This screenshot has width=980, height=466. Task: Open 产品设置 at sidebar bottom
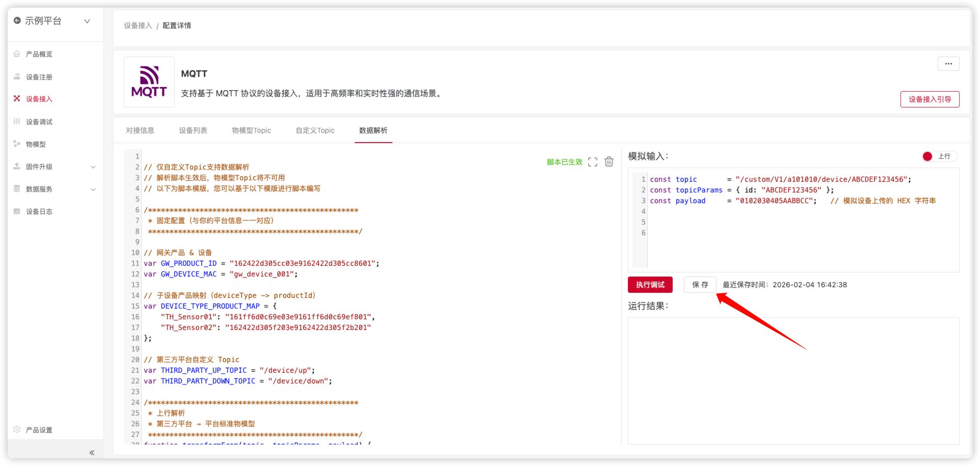(39, 430)
